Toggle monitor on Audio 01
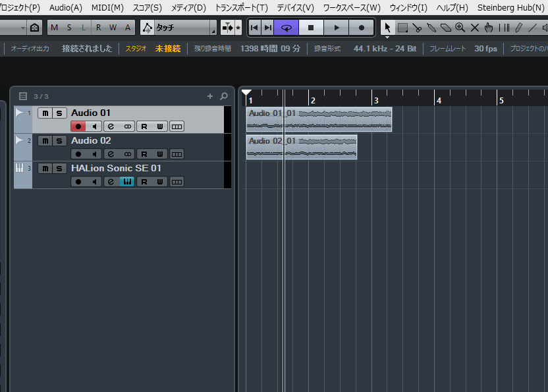Viewport: 548px width, 392px height. coord(94,126)
